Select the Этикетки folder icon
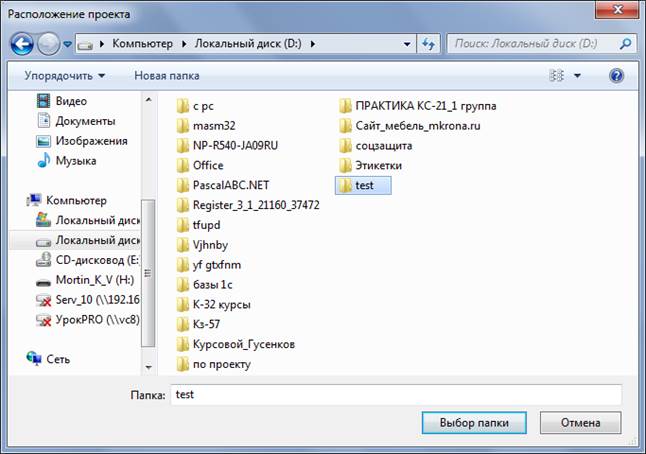This screenshot has width=646, height=454. (345, 166)
